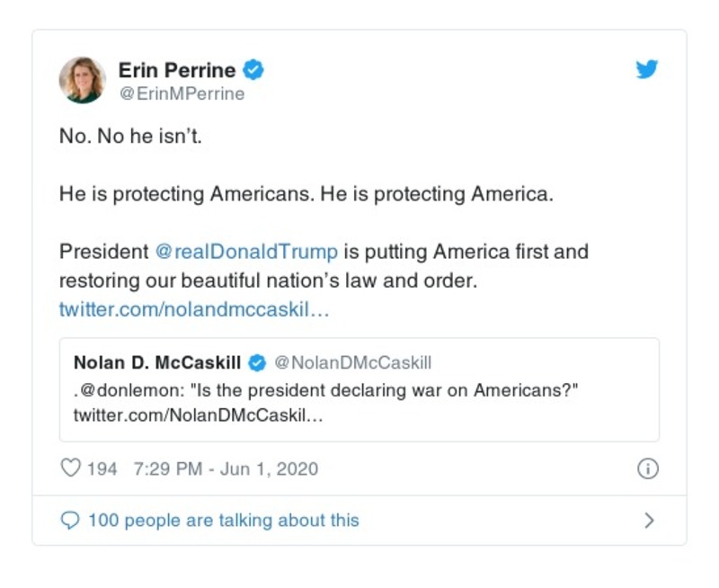The image size is (719, 588).
Task: Click the Erin Perrine display name
Action: pos(177,70)
